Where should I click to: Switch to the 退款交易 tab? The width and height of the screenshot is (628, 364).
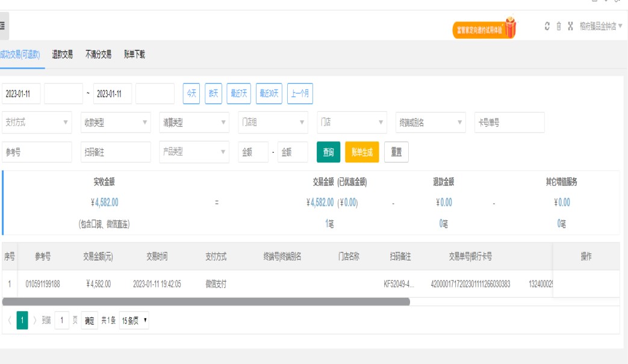[x=62, y=55]
